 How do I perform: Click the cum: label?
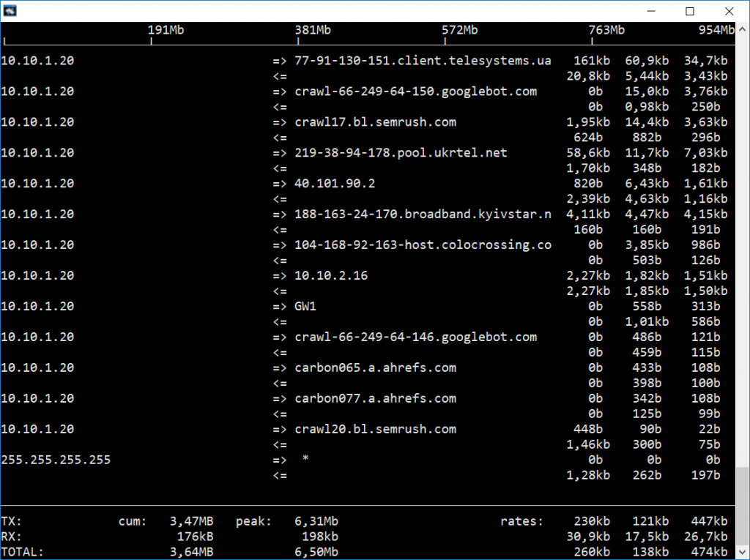[x=133, y=521]
